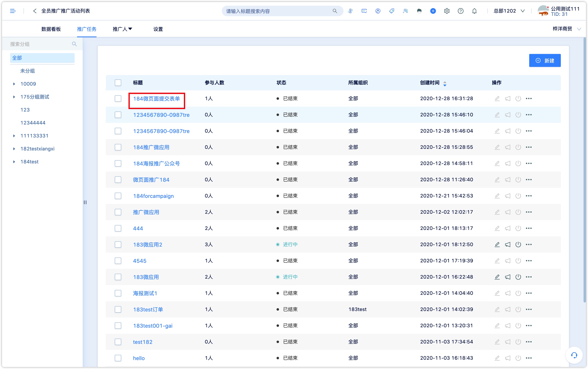Open task 推广微应用
This screenshot has width=588, height=369.
[x=146, y=212]
